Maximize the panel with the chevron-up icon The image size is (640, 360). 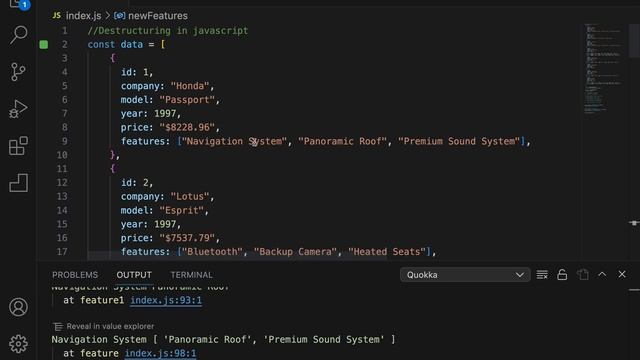point(602,274)
